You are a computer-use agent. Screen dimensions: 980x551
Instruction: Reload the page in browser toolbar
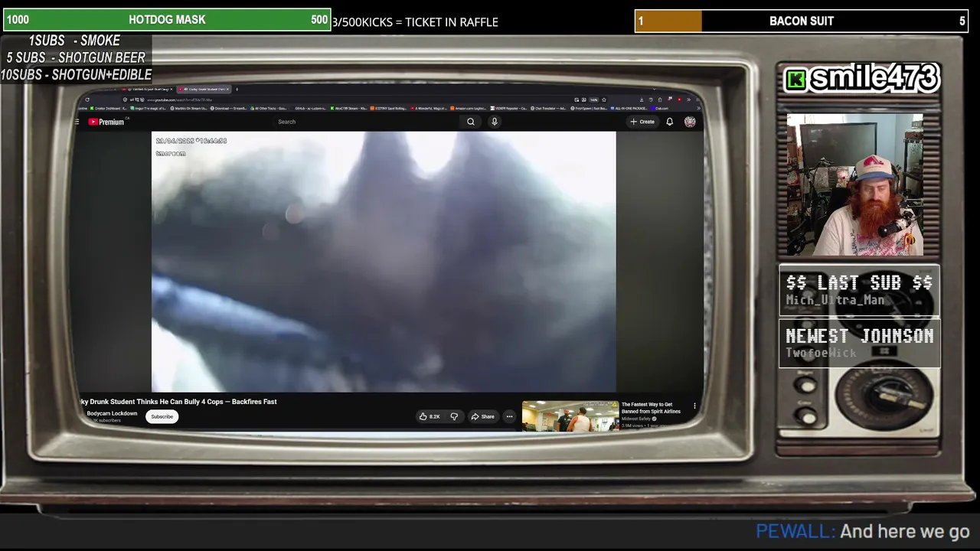(87, 99)
